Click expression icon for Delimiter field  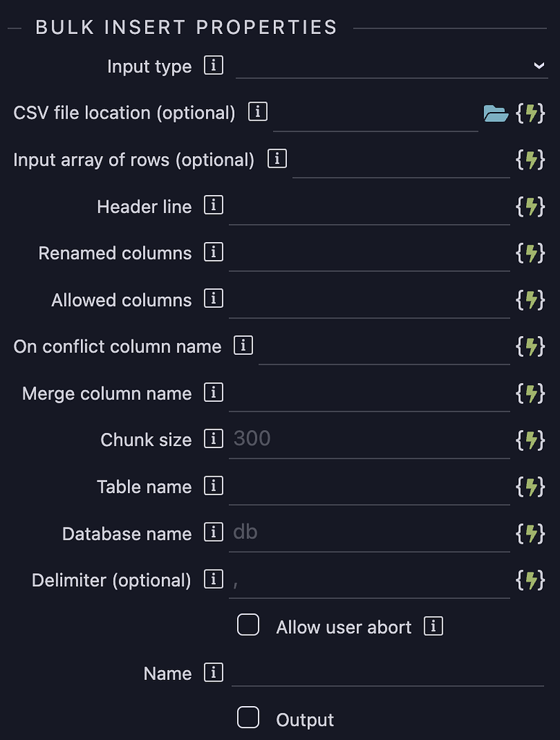click(530, 580)
